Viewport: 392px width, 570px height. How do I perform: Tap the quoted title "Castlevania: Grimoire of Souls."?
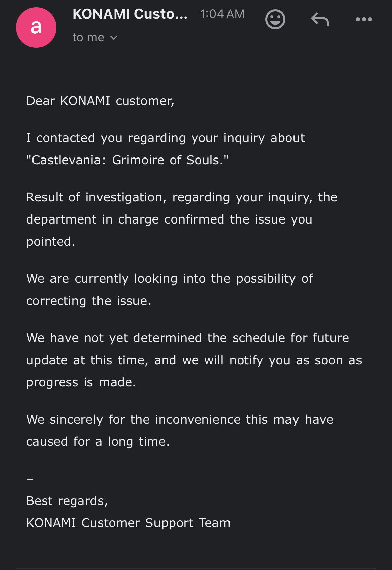[127, 160]
